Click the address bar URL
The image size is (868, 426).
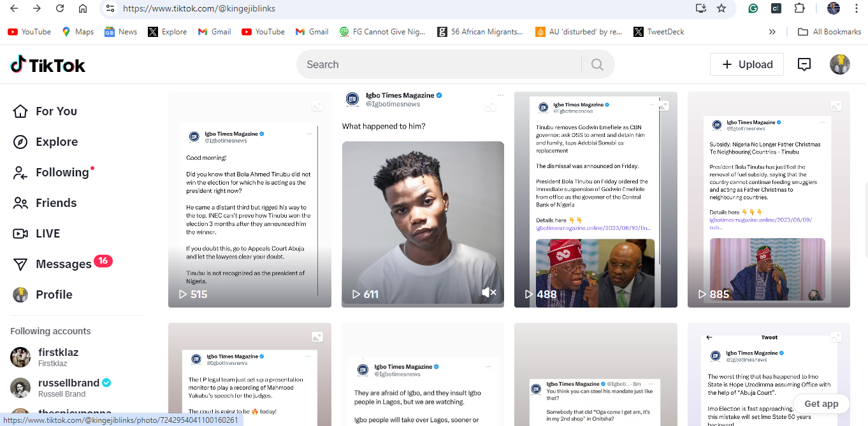199,9
